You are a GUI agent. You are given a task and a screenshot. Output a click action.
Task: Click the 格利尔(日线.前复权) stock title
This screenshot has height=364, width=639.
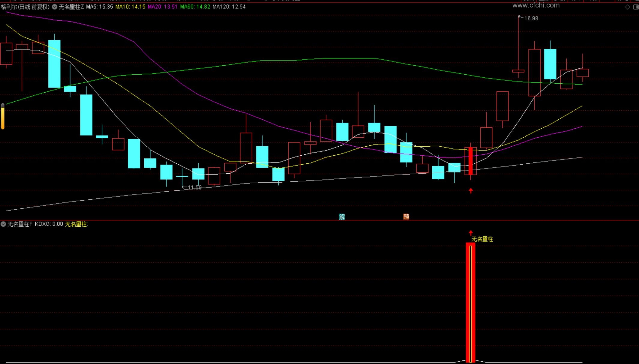25,7
